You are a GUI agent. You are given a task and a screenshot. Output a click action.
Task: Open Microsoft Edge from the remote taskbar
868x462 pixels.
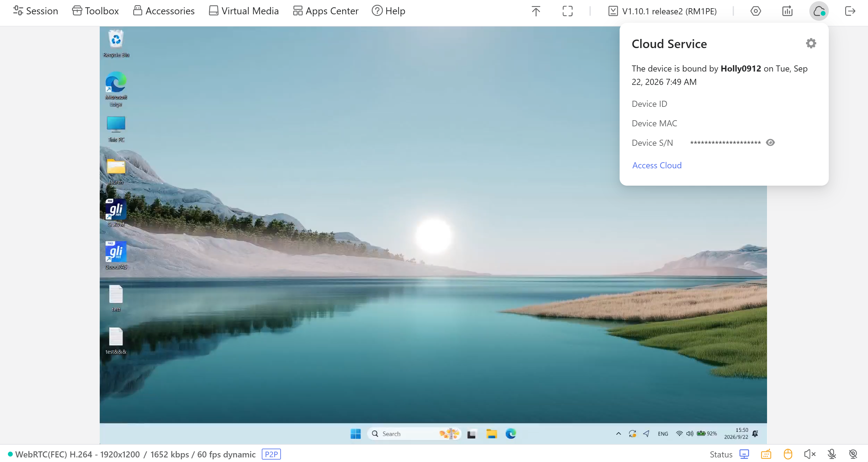tap(510, 433)
